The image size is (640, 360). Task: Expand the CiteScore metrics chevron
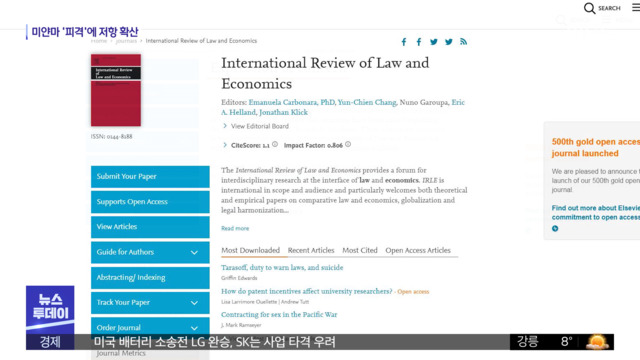tap(225, 145)
